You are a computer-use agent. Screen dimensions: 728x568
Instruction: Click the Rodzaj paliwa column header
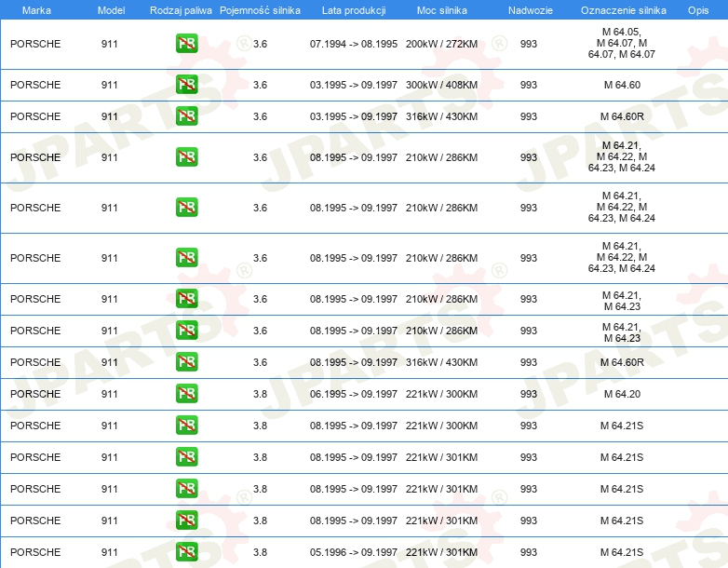point(181,10)
